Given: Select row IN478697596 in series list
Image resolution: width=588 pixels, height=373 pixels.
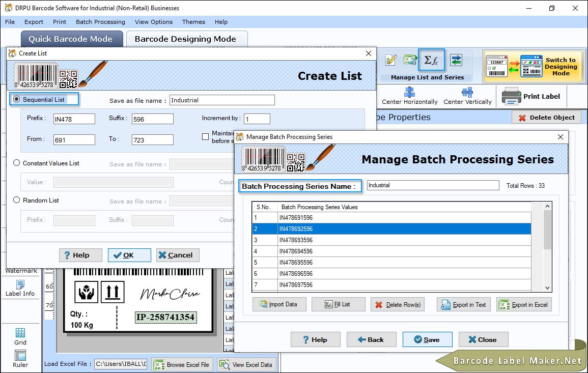Looking at the screenshot, I should pyautogui.click(x=391, y=285).
